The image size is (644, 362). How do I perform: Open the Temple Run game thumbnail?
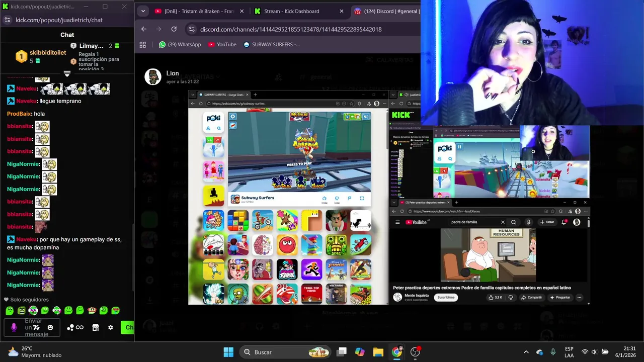coord(336,245)
